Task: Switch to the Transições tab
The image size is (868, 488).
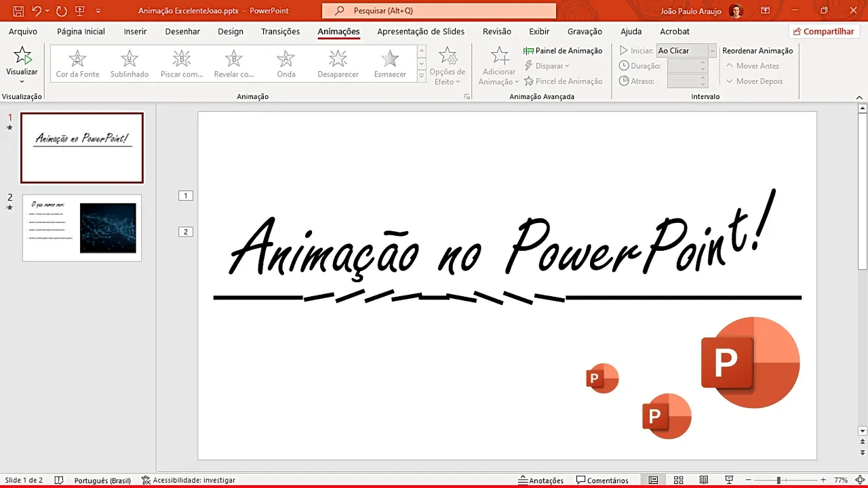Action: (280, 31)
